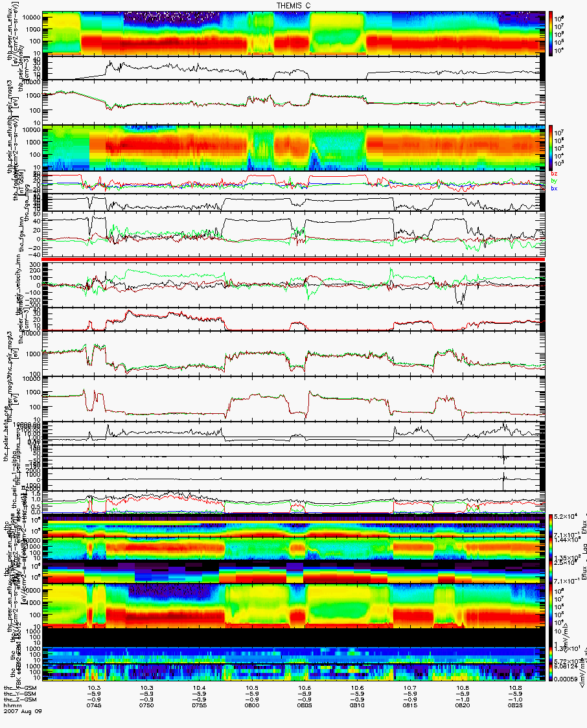Screen dimensions: 587x728
Task: Click the top electron energy flux spectrogram
Action: (x=294, y=33)
